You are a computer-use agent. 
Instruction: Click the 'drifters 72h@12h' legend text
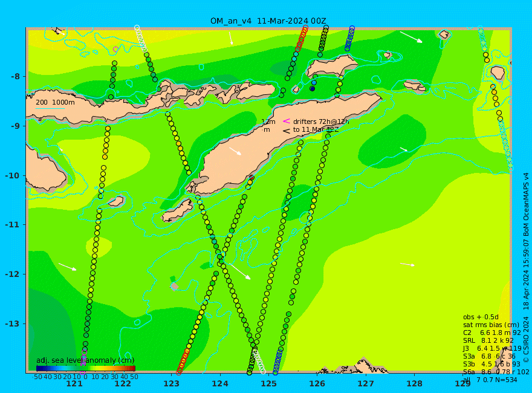321,122
